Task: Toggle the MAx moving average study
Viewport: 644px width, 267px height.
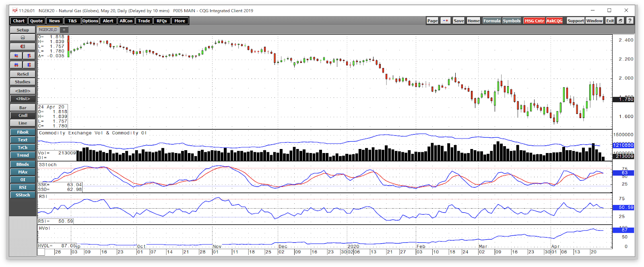Action: pos(23,172)
